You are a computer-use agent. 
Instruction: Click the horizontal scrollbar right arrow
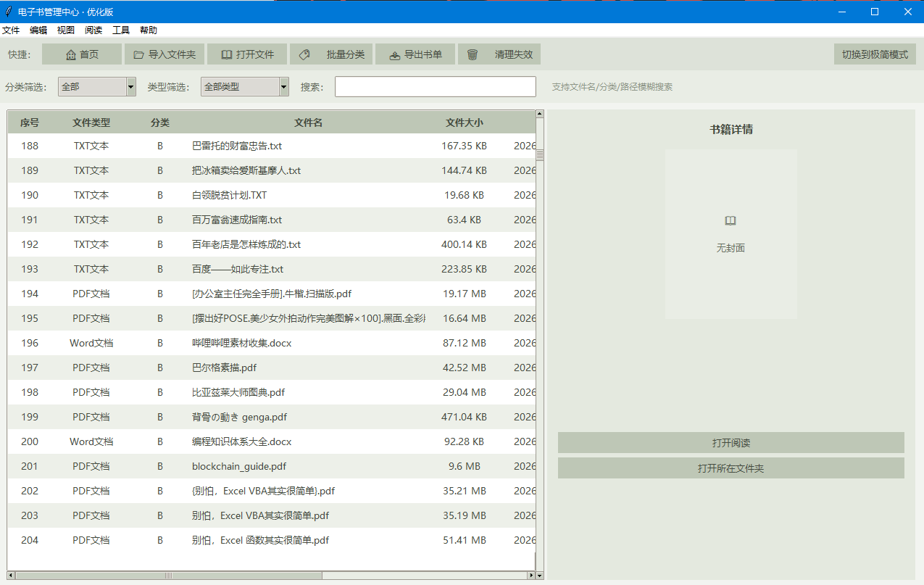pos(532,576)
